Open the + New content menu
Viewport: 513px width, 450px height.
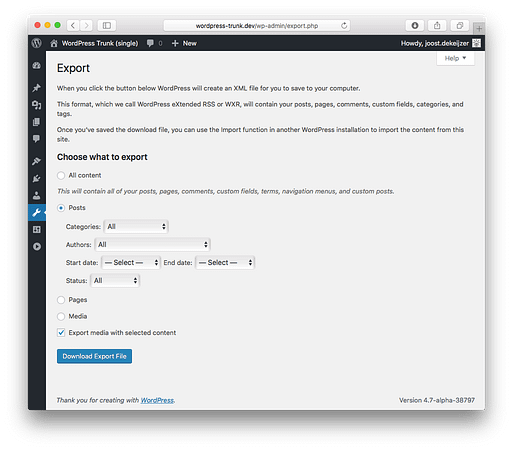click(x=184, y=43)
